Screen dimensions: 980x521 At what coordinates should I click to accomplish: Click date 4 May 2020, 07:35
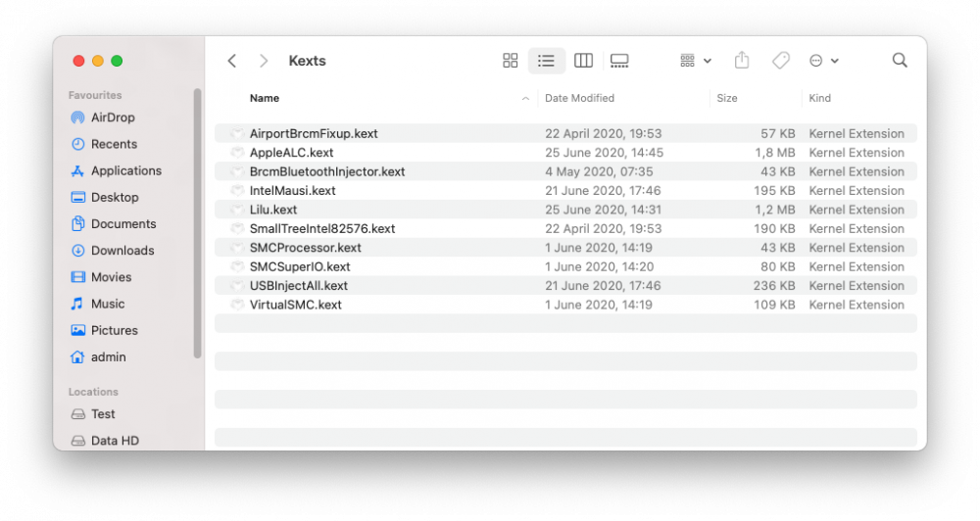(x=599, y=171)
